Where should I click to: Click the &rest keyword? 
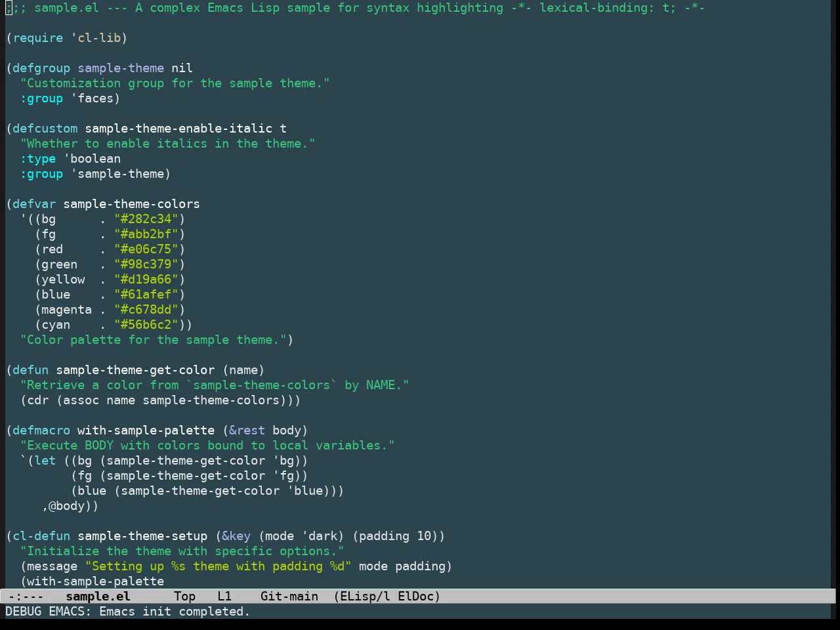(247, 430)
